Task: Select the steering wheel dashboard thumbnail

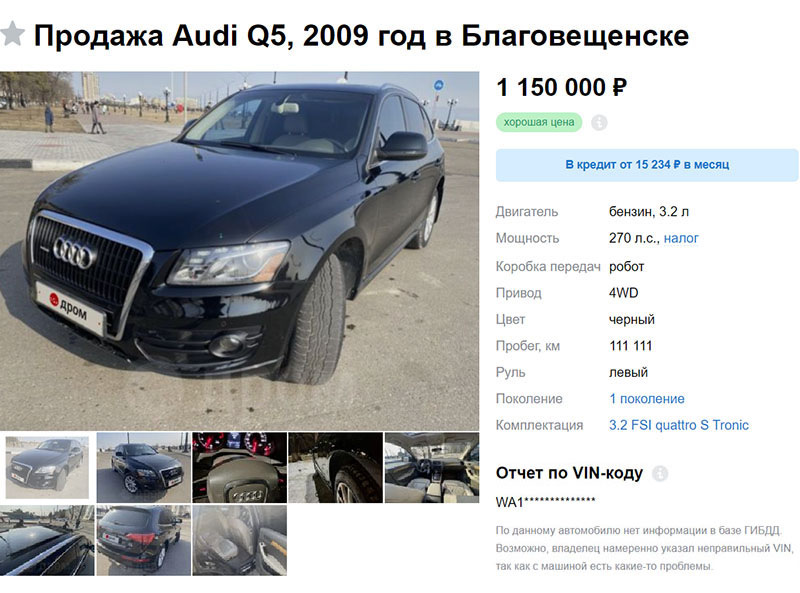Action: [239, 467]
